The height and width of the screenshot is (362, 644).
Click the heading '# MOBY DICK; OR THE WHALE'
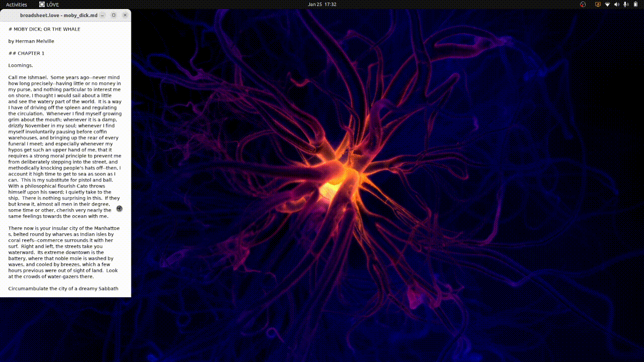[x=44, y=29]
